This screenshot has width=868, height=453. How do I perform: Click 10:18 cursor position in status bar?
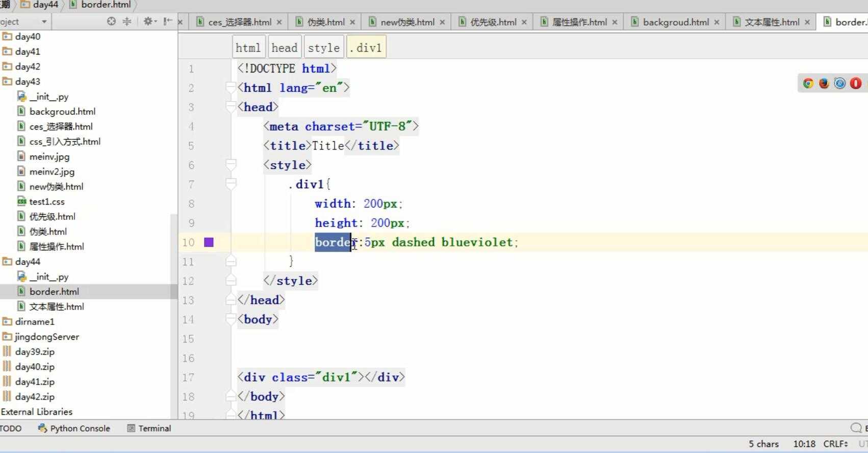[x=804, y=444]
